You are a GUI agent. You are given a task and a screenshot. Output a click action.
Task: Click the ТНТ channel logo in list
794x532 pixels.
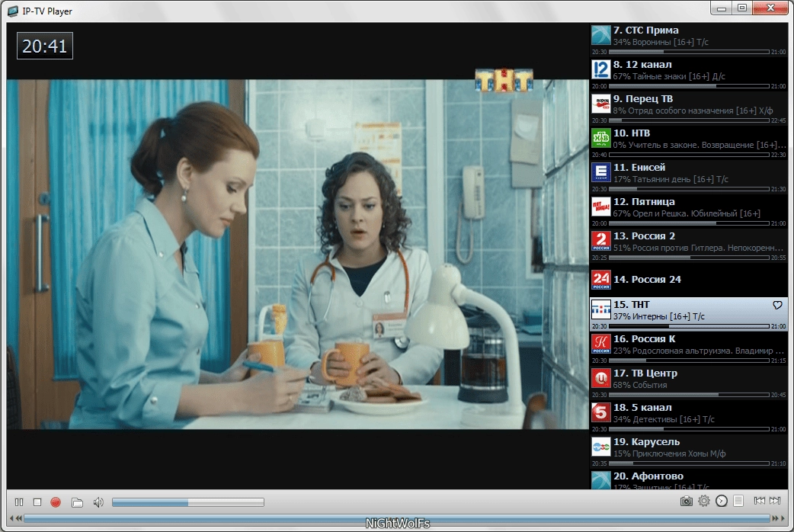point(601,309)
